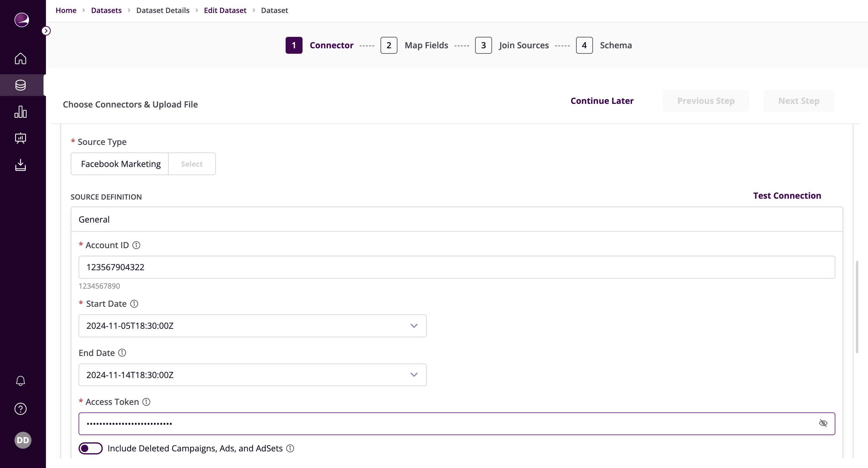Open help via the question mark icon
This screenshot has width=868, height=468.
(21, 409)
